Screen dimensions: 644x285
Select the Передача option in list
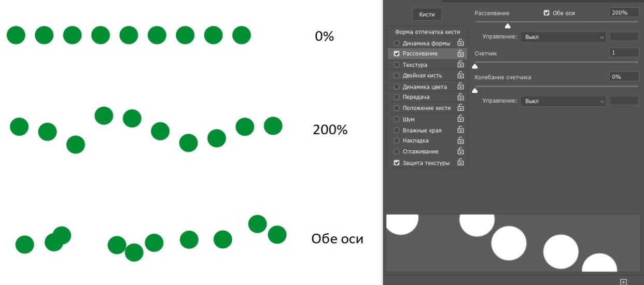click(416, 97)
